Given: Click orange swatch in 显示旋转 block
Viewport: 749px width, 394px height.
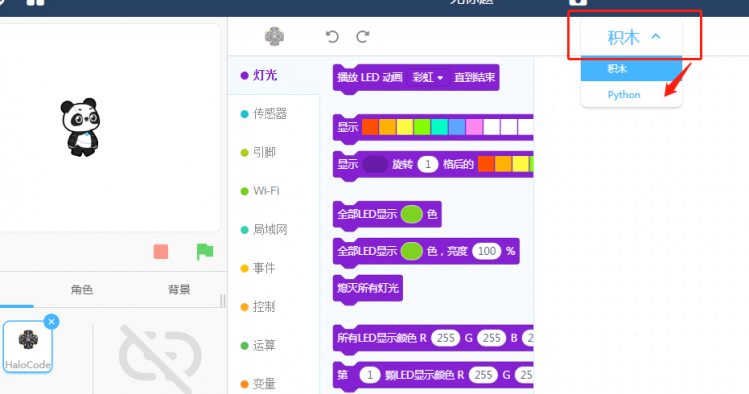Looking at the screenshot, I should click(503, 164).
